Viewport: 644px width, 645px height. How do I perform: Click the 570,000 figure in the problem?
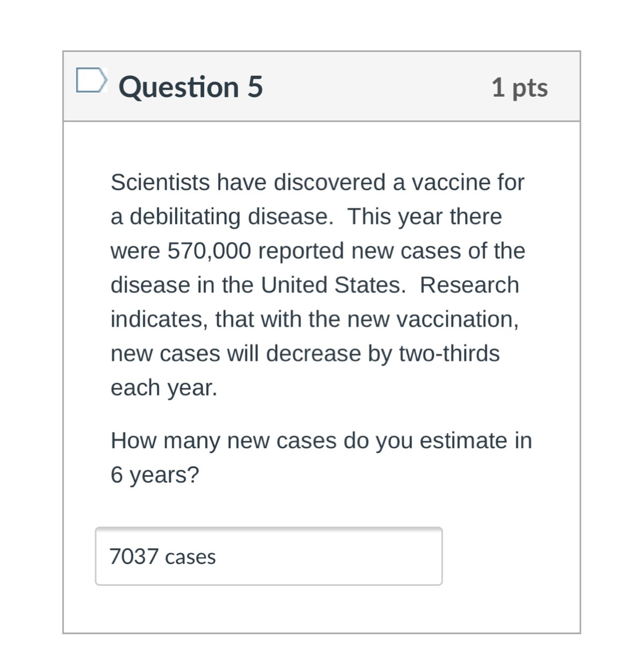coord(209,251)
